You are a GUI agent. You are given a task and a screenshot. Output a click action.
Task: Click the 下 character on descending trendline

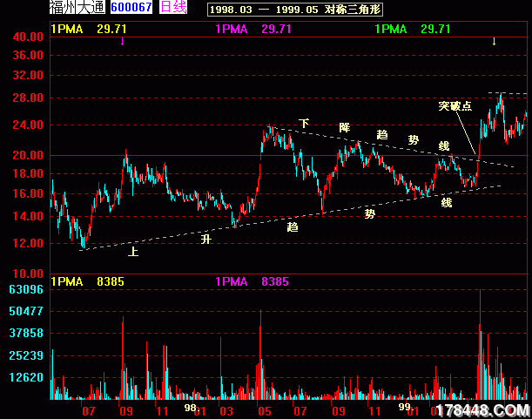tap(304, 124)
